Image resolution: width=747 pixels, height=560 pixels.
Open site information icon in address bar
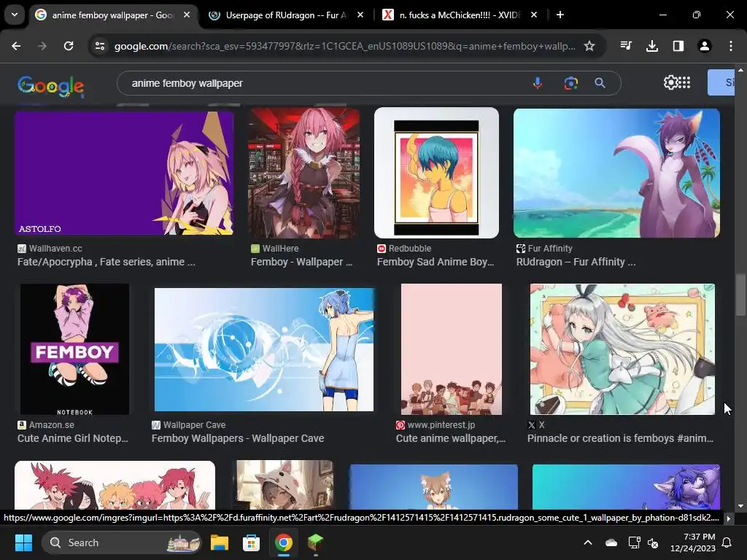(100, 46)
